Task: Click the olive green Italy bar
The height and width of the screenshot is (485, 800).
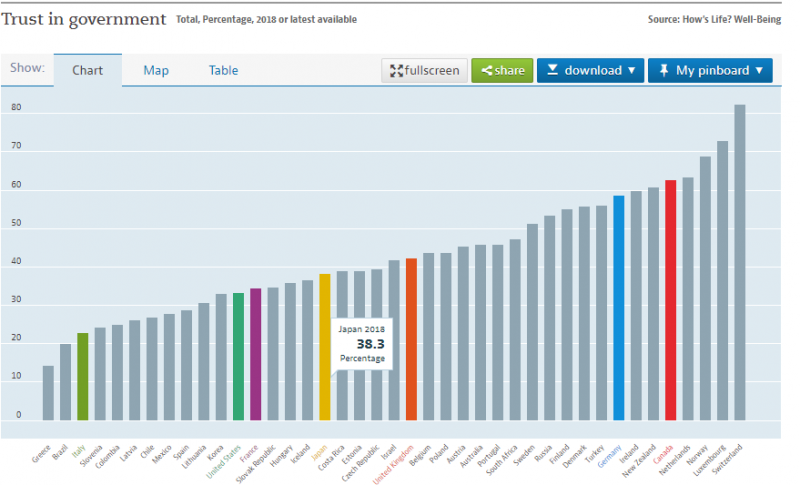Action: point(82,377)
